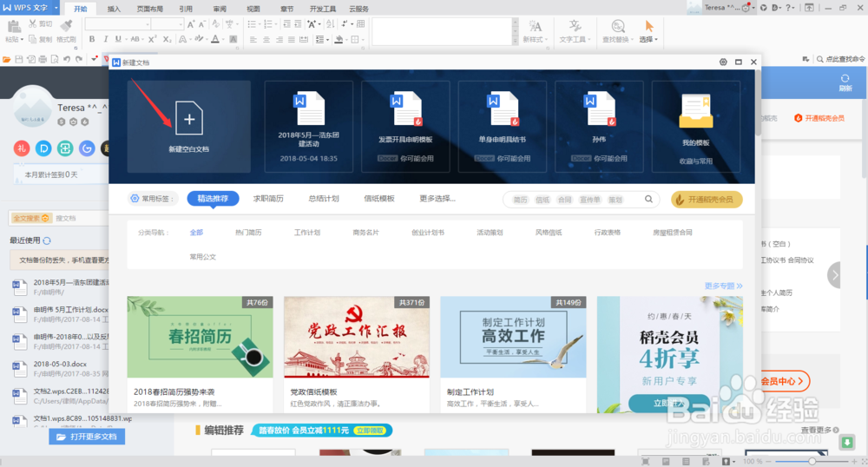Toggle Bold formatting
The height and width of the screenshot is (467, 868).
(92, 39)
